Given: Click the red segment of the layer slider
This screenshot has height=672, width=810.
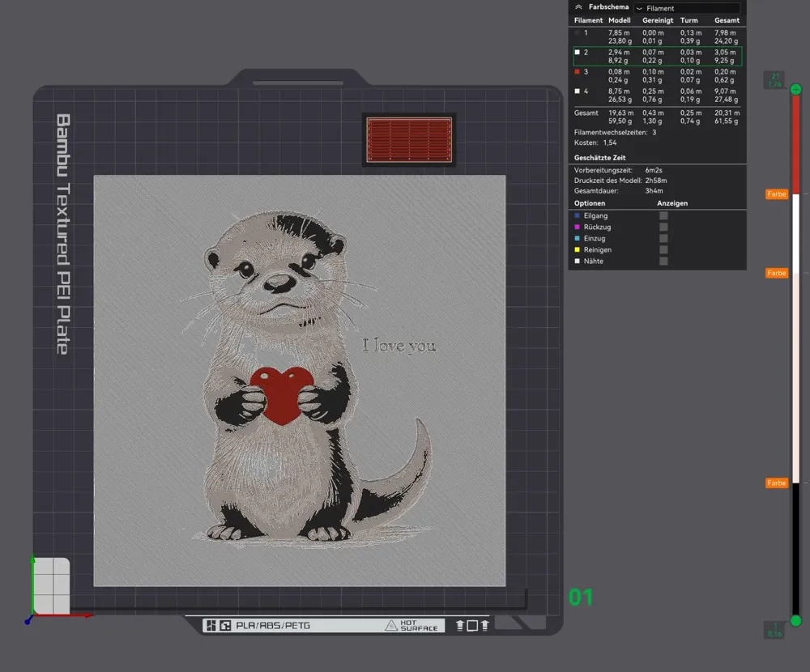Looking at the screenshot, I should pos(796,145).
